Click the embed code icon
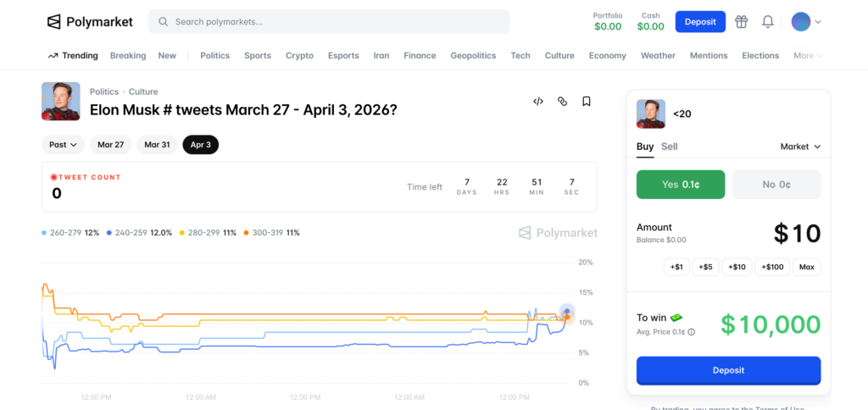 tap(538, 102)
